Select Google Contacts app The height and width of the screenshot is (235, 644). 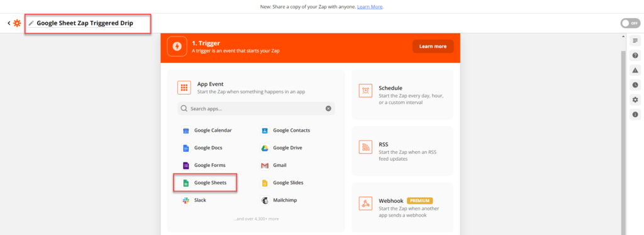point(286,130)
